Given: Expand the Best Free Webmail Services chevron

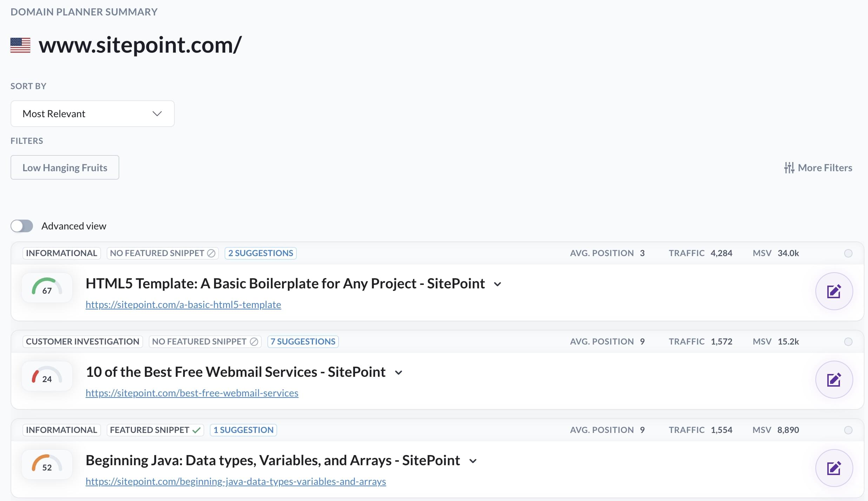Looking at the screenshot, I should 398,373.
